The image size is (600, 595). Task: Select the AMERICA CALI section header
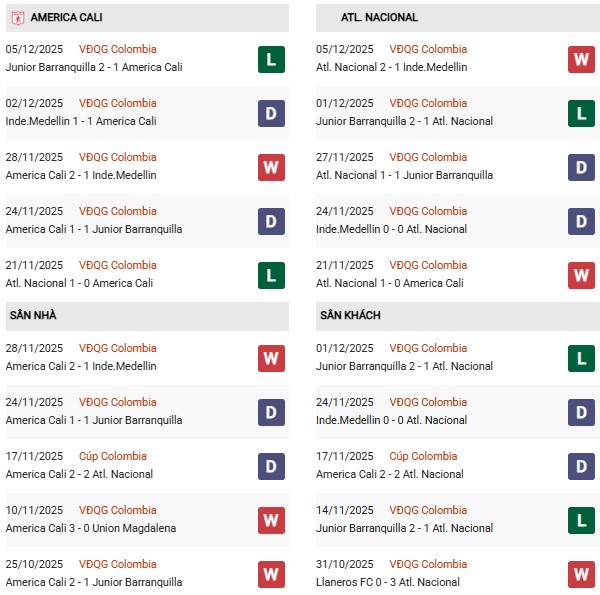click(x=66, y=18)
